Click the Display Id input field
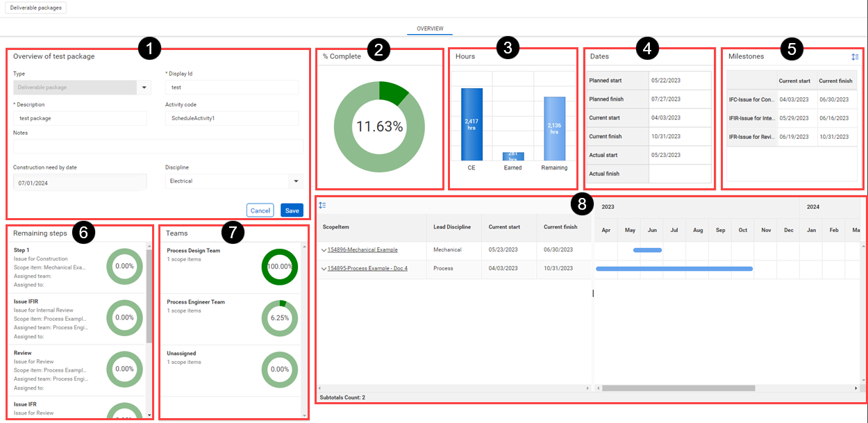 [x=231, y=88]
